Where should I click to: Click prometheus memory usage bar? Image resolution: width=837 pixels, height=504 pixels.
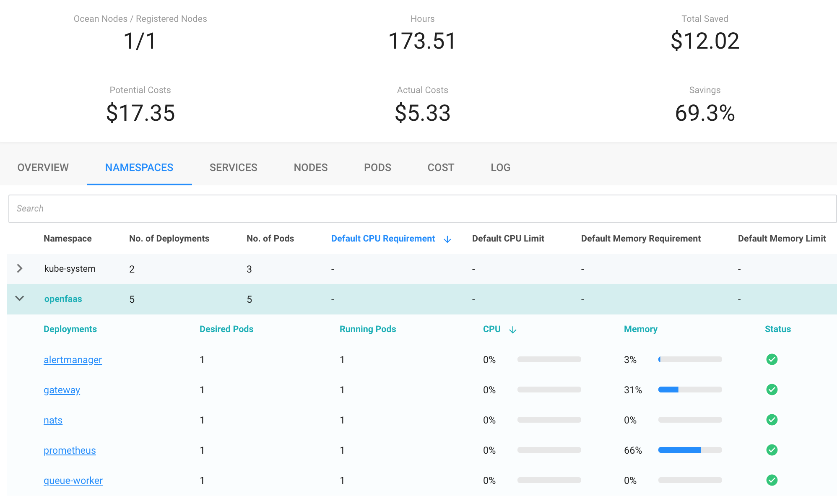pos(690,450)
